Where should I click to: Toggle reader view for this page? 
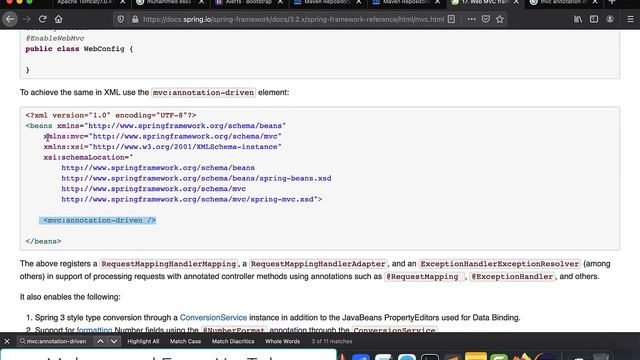click(x=451, y=19)
